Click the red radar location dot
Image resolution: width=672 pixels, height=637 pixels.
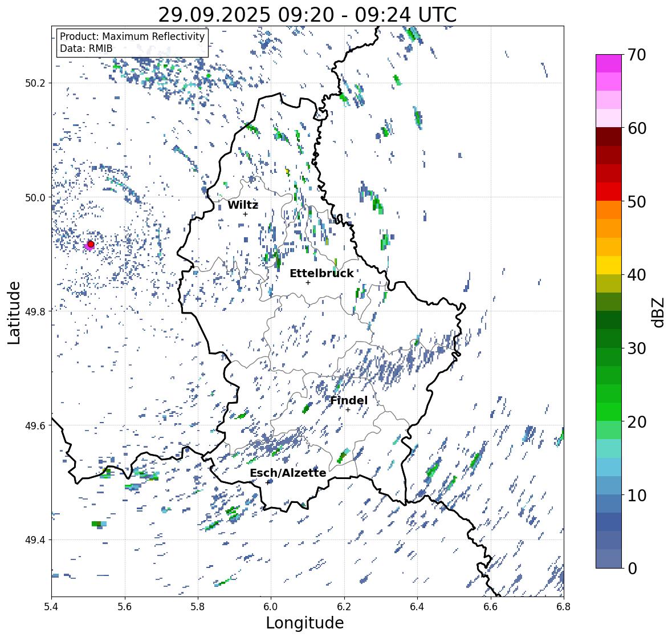91,244
